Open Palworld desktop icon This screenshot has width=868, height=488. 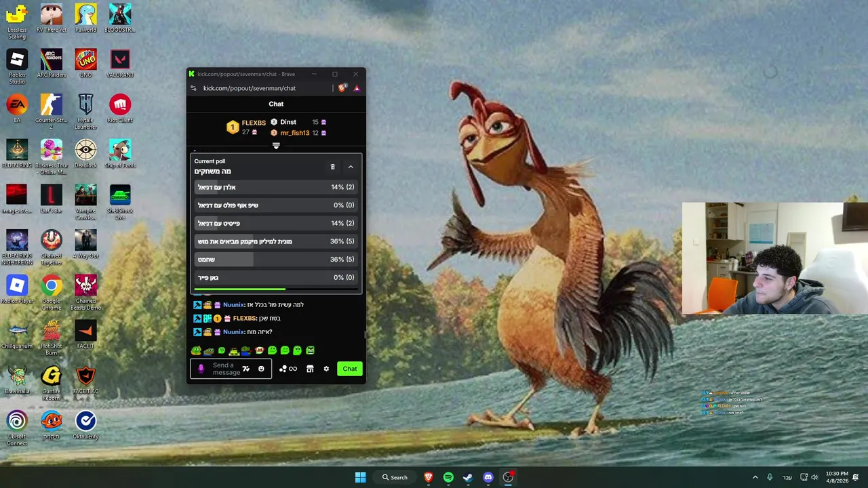click(x=85, y=18)
